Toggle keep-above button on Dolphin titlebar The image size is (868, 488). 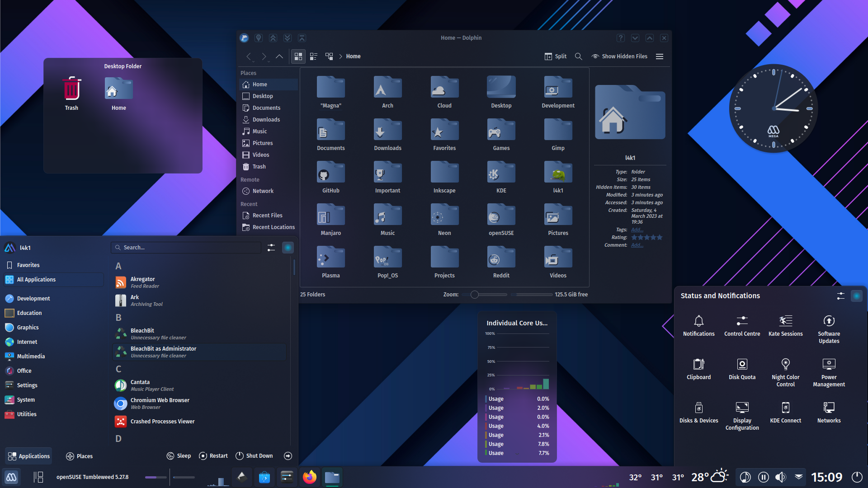coord(273,38)
